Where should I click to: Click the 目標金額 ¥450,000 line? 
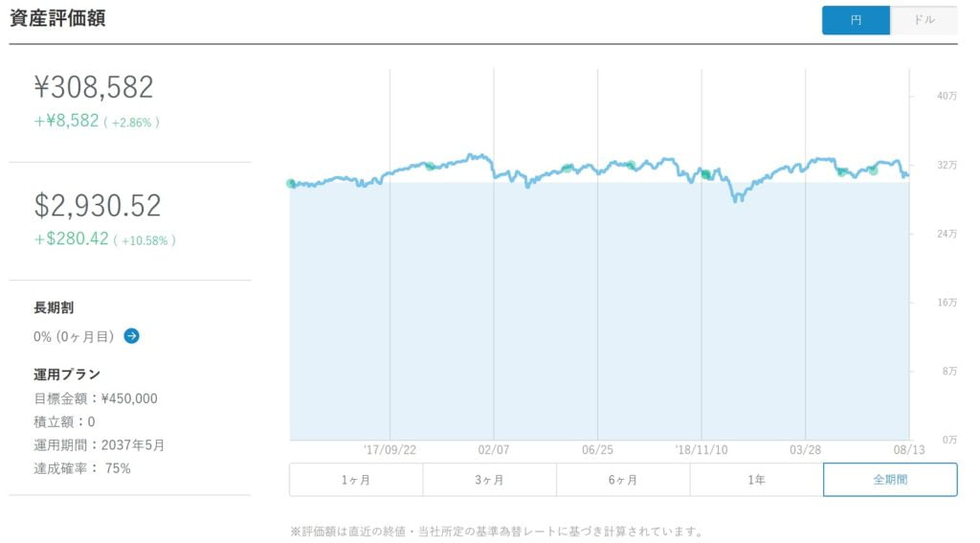tap(96, 398)
